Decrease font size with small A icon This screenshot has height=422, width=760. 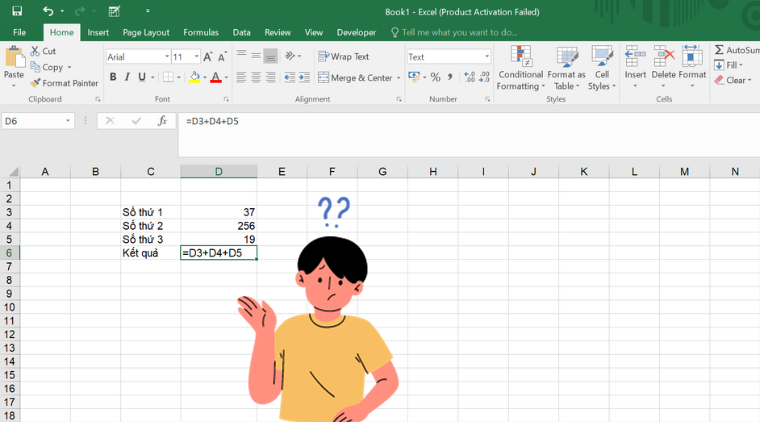coord(222,57)
